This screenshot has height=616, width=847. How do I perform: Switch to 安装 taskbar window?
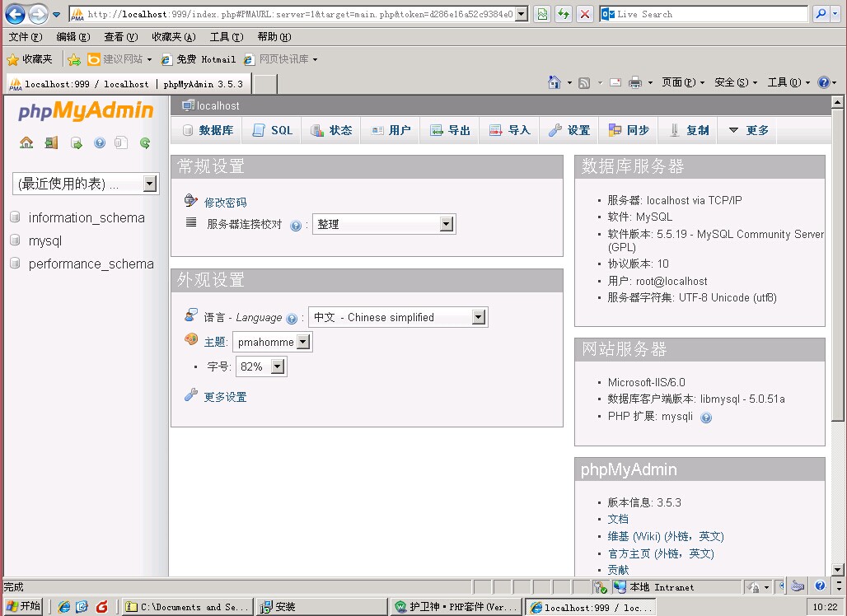click(x=321, y=607)
